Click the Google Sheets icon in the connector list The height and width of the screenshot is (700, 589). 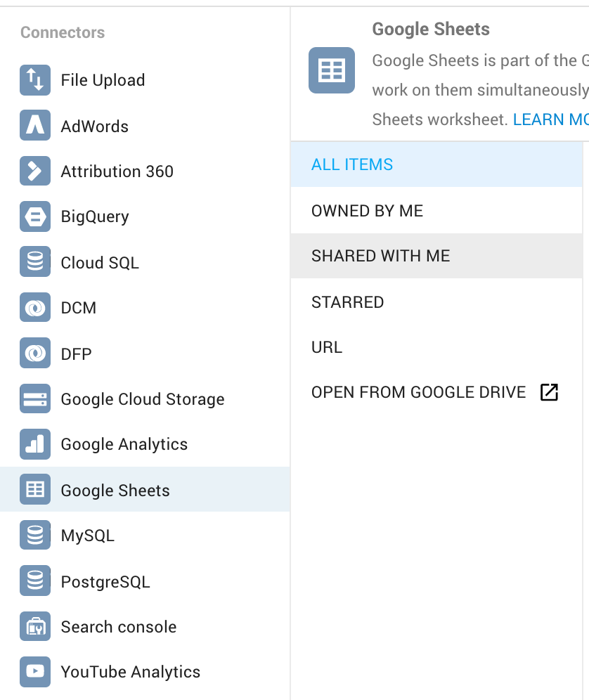tap(35, 490)
